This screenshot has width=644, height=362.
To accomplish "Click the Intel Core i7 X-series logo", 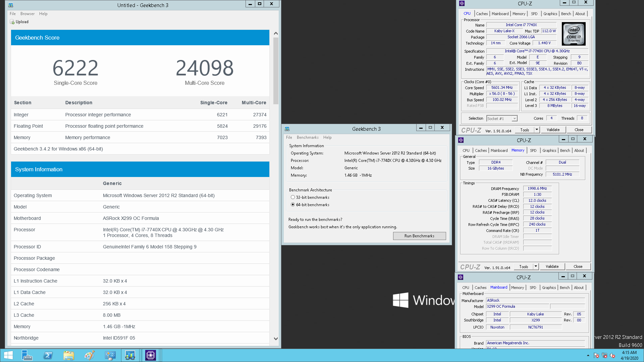I will click(574, 34).
